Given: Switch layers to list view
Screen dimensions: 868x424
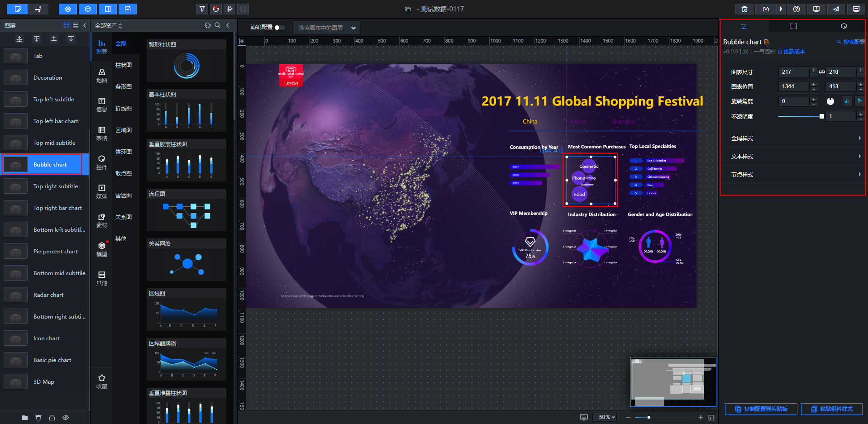Looking at the screenshot, I should (76, 25).
